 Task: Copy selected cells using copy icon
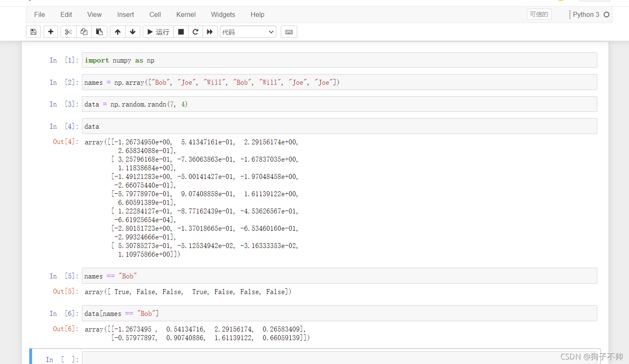[84, 32]
